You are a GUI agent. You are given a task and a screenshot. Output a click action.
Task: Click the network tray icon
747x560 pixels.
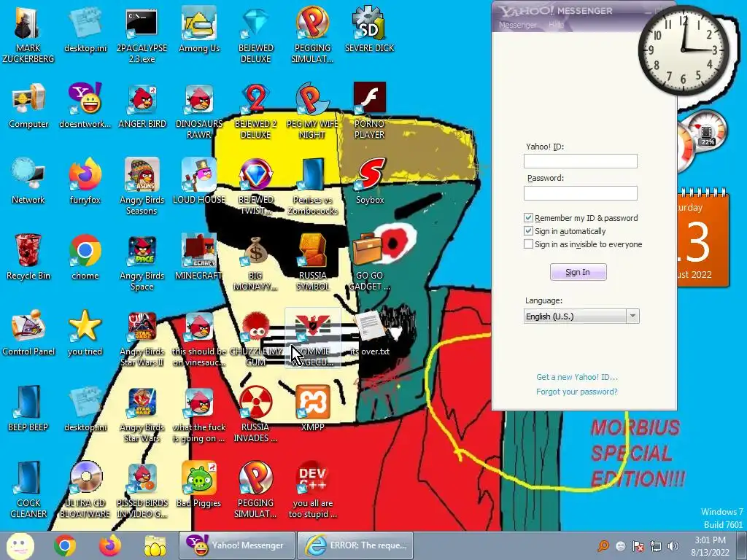tap(656, 546)
